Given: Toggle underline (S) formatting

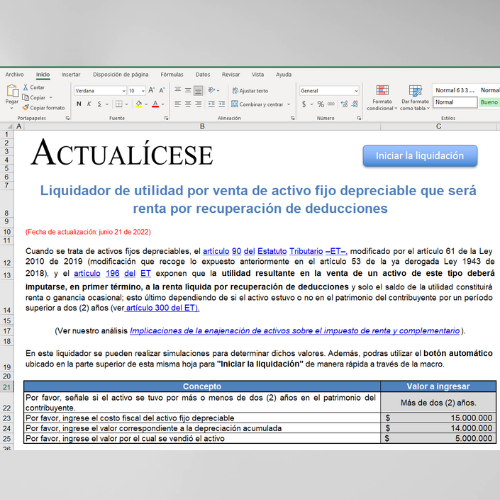Looking at the screenshot, I should [x=99, y=104].
